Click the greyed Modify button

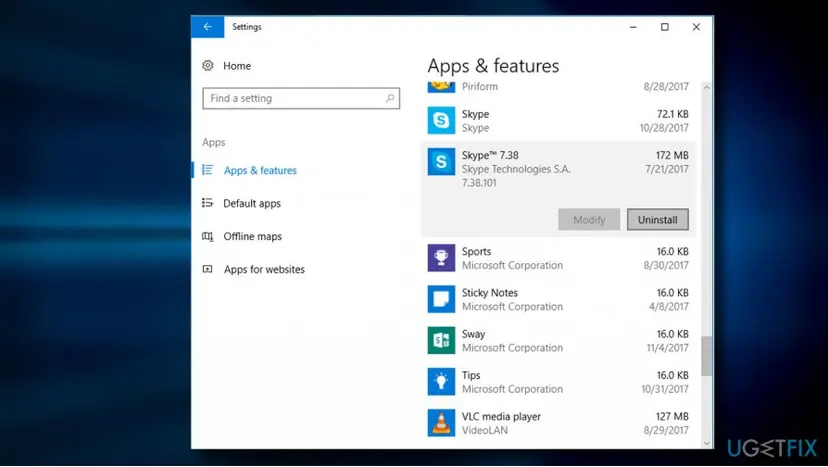click(x=589, y=219)
